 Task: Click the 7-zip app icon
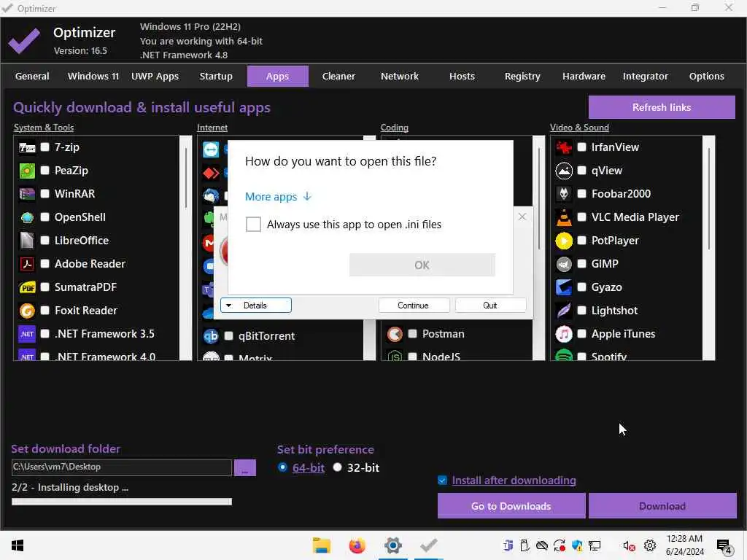tap(27, 147)
